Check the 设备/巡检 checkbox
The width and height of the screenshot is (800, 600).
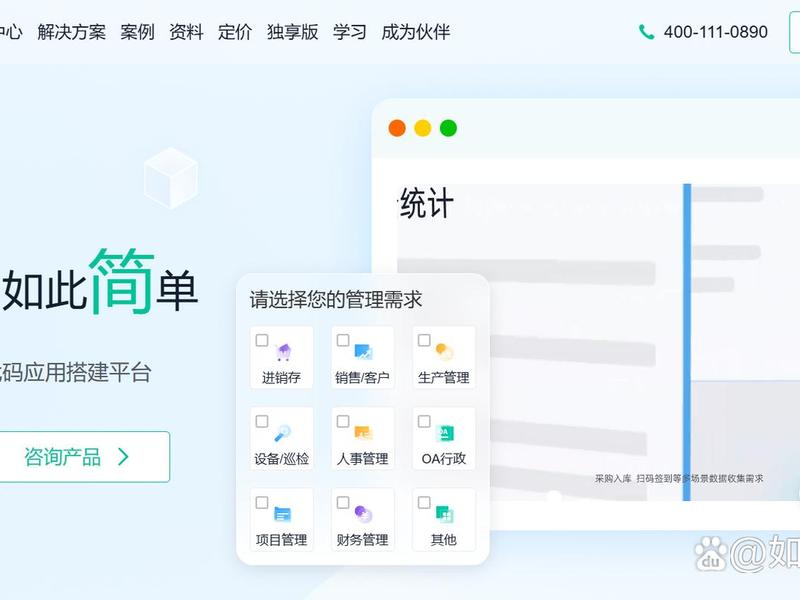coord(262,421)
